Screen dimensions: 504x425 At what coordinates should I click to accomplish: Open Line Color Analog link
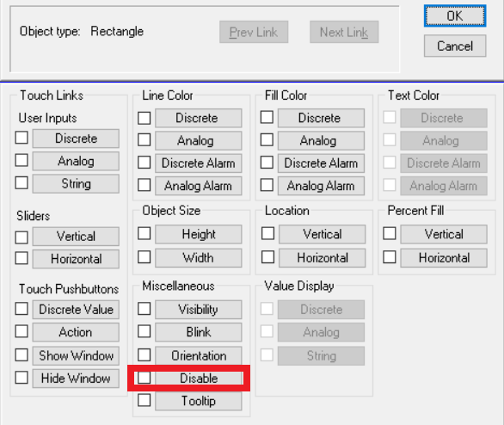click(199, 140)
